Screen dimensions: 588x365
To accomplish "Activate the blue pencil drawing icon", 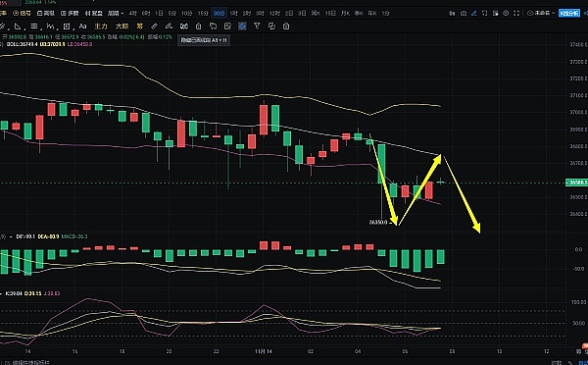I will pos(474,13).
